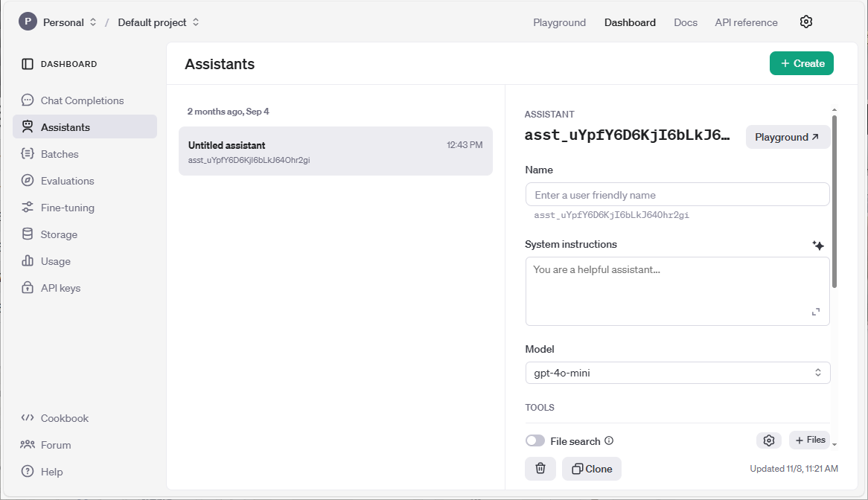The width and height of the screenshot is (868, 500).
Task: Click the assistant ID heading asst_uYpfY6D6KjI6bLkJ6…
Action: (x=628, y=135)
